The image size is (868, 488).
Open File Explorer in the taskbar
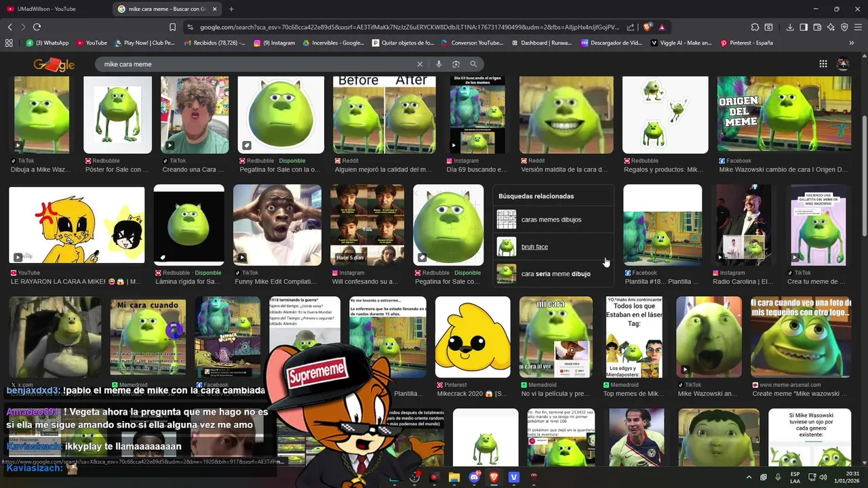tap(454, 477)
